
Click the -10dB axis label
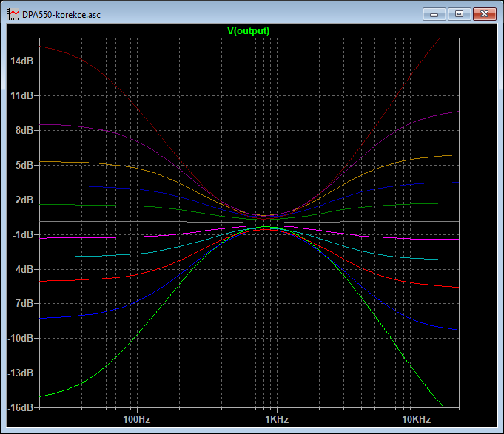(21, 338)
